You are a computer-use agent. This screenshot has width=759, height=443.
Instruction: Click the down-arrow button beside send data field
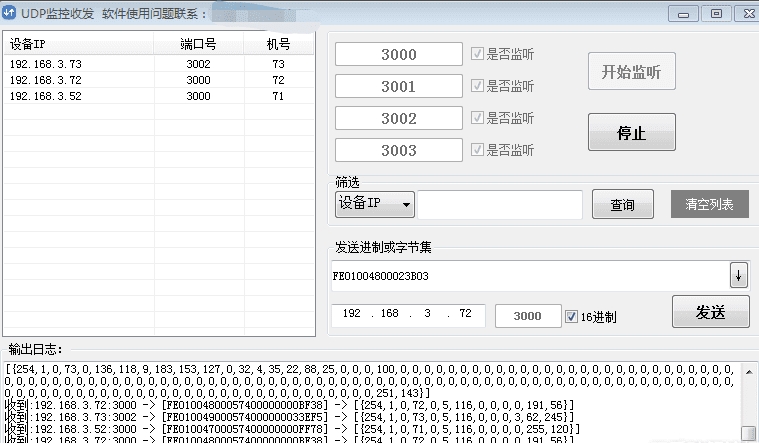pos(739,274)
